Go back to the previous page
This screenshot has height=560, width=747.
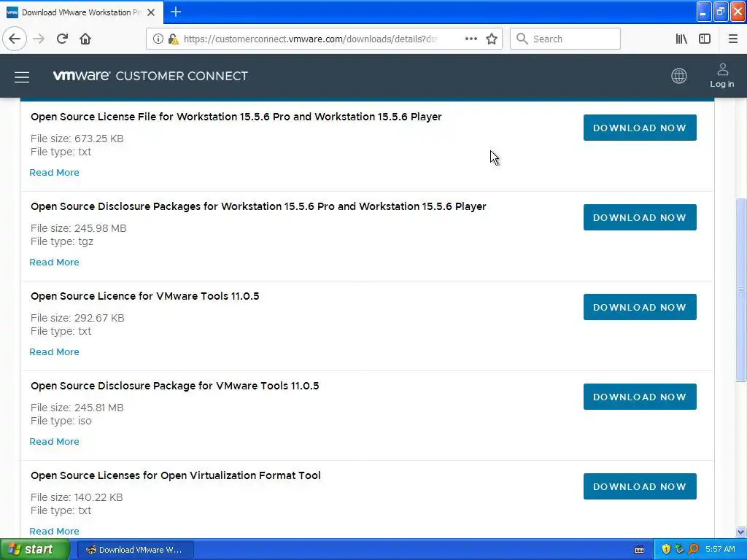15,39
